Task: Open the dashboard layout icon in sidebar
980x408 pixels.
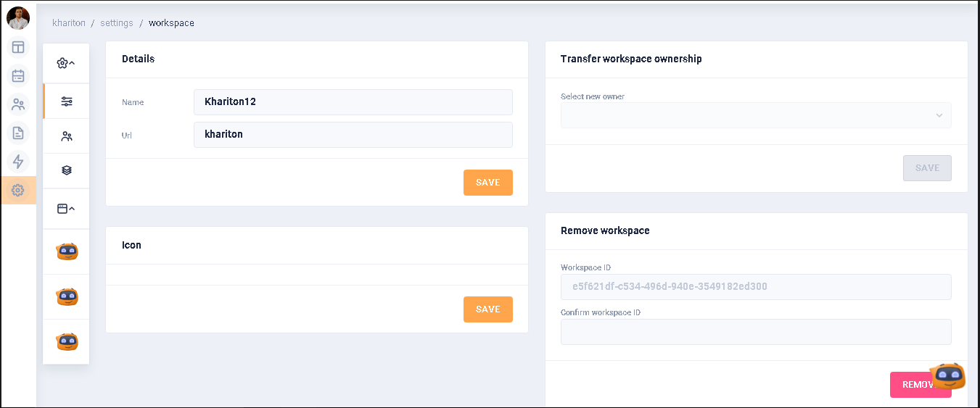Action: [x=18, y=48]
